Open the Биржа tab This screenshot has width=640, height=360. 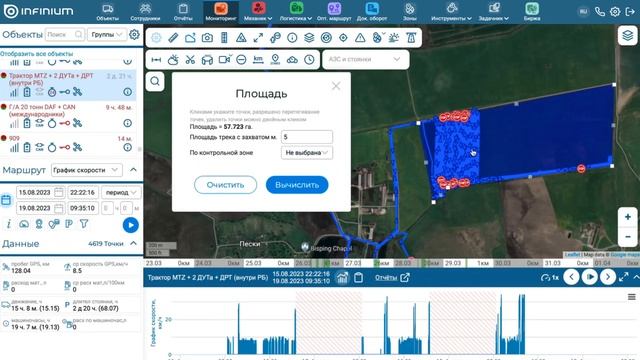point(532,12)
